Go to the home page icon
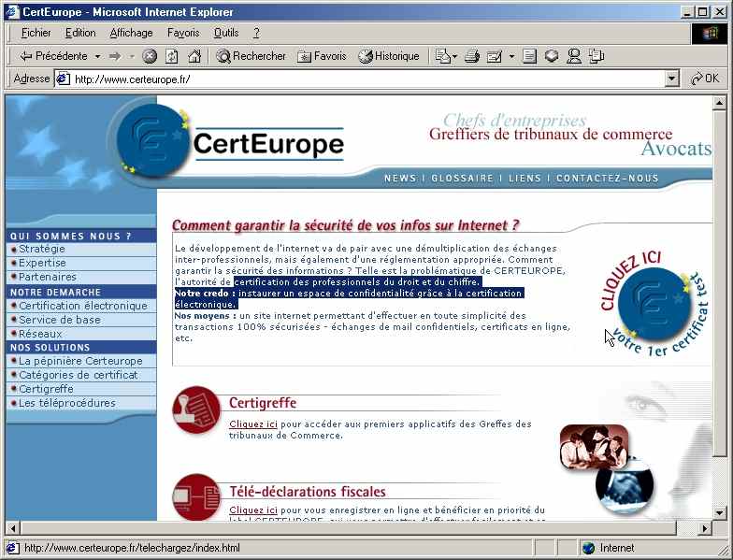This screenshot has height=560, width=733. (194, 56)
